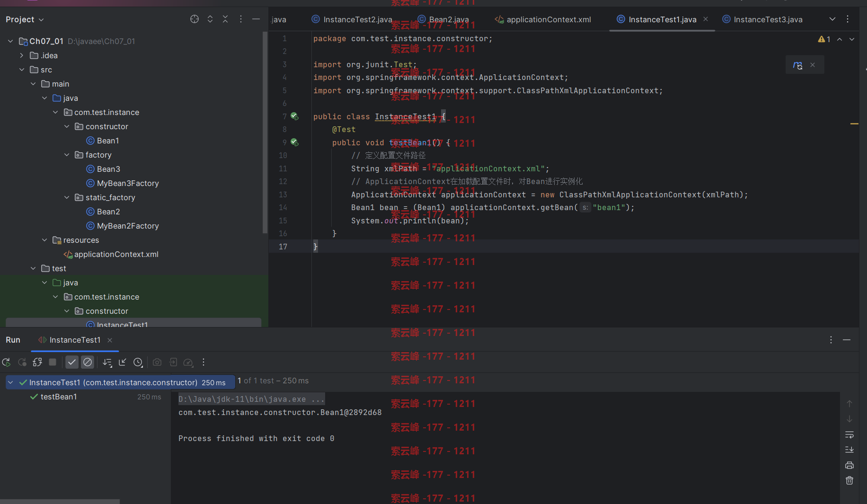This screenshot has height=504, width=867.
Task: Open MyBean3Factory in project tree
Action: (123, 183)
